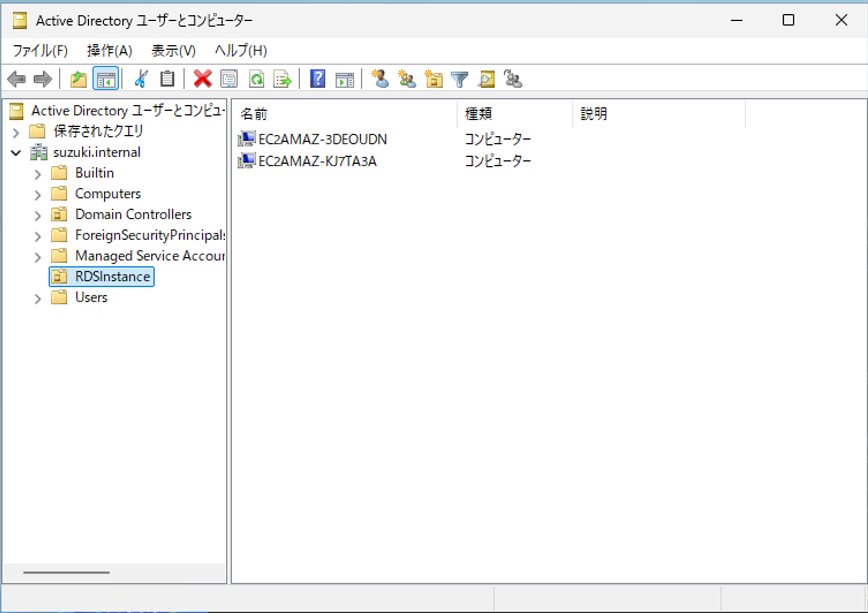Click the Cut scissors icon
Image resolution: width=868 pixels, height=613 pixels.
141,79
